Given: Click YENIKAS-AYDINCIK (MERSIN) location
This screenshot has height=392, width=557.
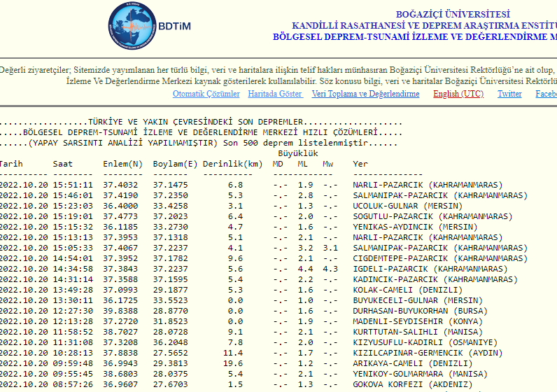Looking at the screenshot, I should [x=415, y=227].
